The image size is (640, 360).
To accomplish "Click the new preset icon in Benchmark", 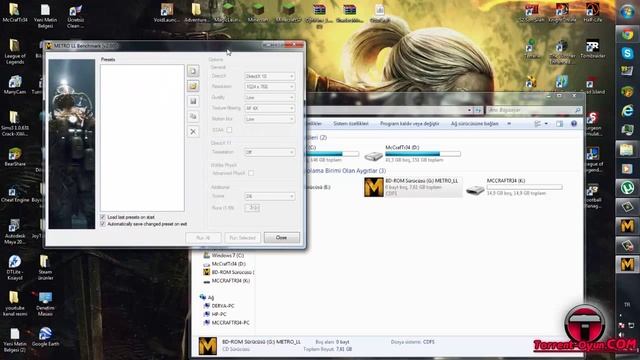I will [193, 71].
